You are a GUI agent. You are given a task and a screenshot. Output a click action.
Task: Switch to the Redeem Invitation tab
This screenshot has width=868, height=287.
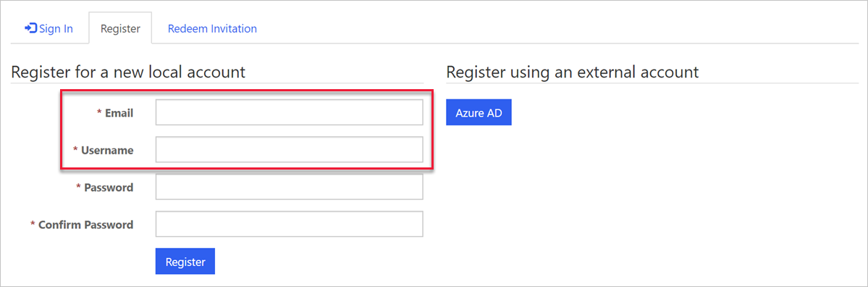(213, 28)
